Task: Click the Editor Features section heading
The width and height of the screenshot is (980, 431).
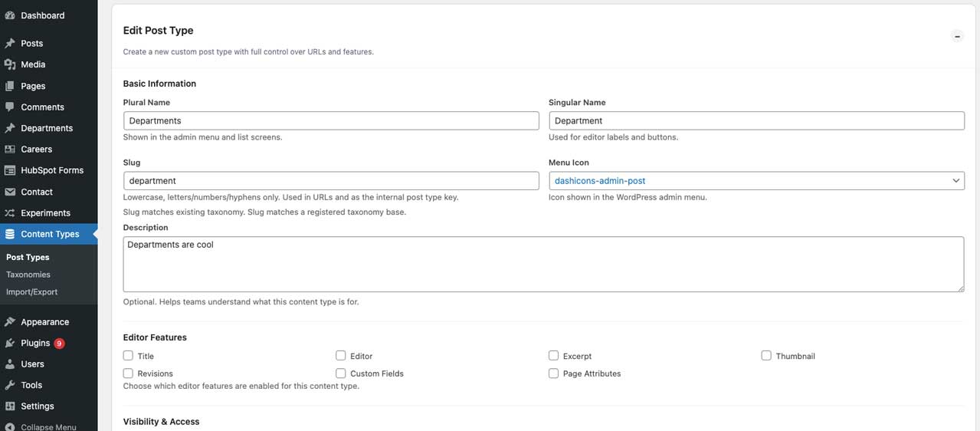Action: (155, 337)
